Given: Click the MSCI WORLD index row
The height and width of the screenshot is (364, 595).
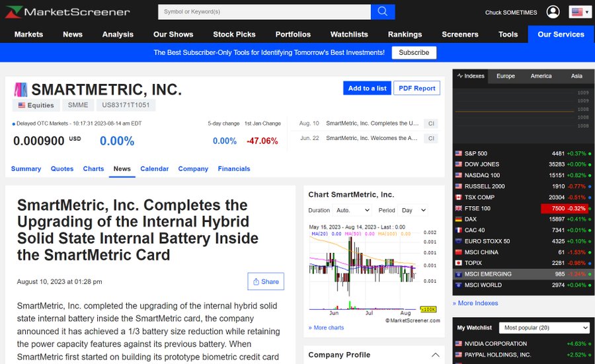Looking at the screenshot, I should coord(524,285).
